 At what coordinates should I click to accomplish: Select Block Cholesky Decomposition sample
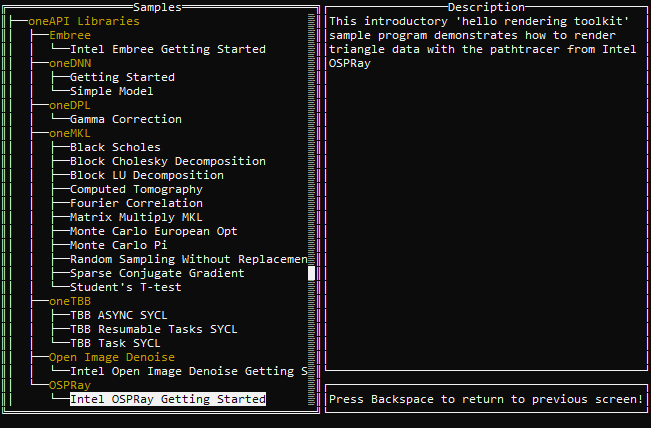coord(168,161)
